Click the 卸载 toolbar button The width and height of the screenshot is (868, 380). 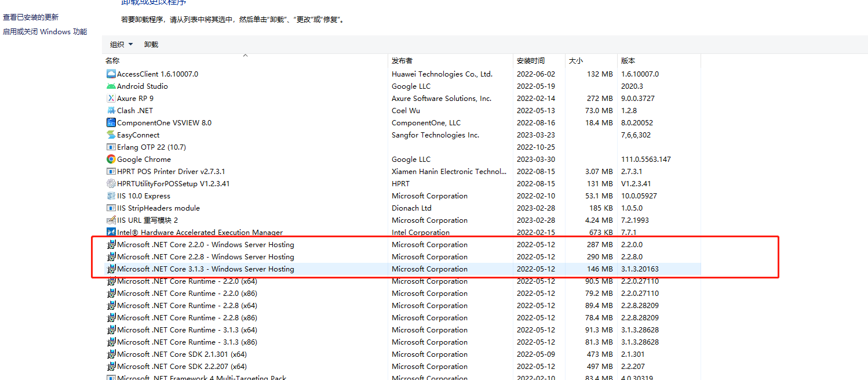(x=151, y=44)
